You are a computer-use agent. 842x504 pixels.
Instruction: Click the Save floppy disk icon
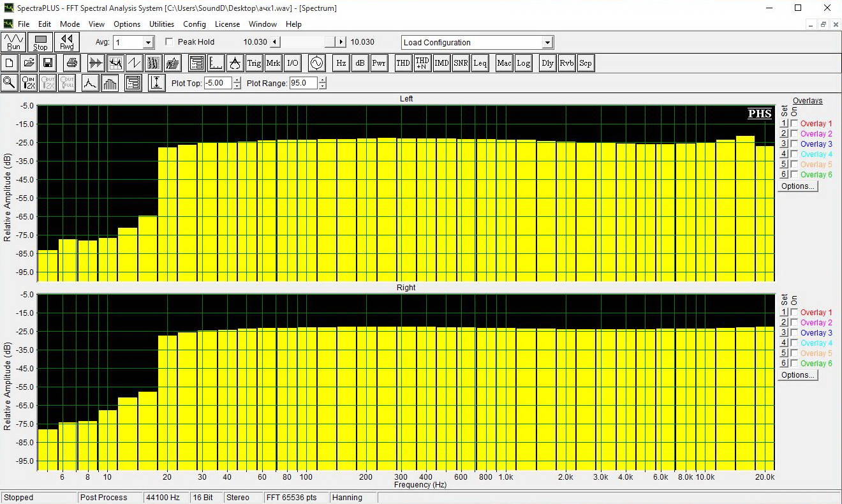click(x=47, y=63)
